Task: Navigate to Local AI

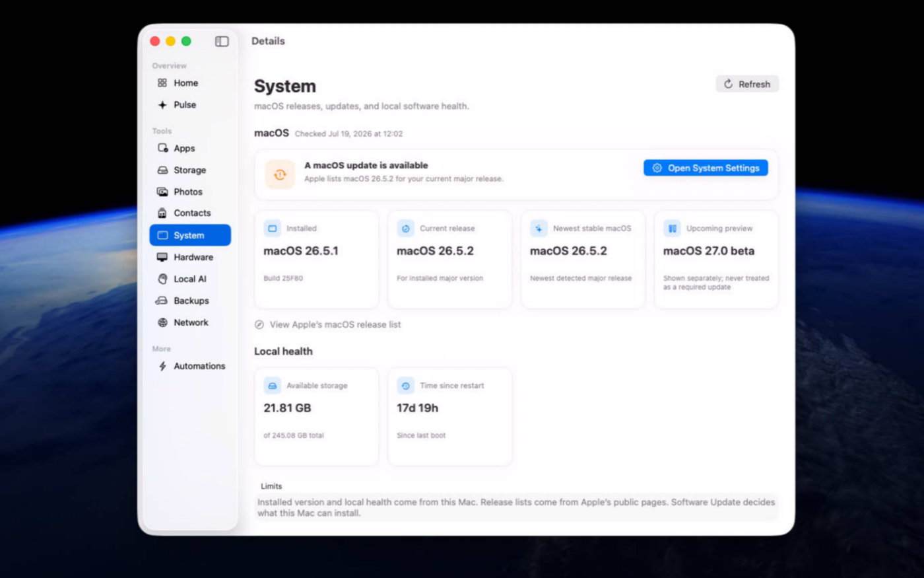Action: [x=190, y=279]
